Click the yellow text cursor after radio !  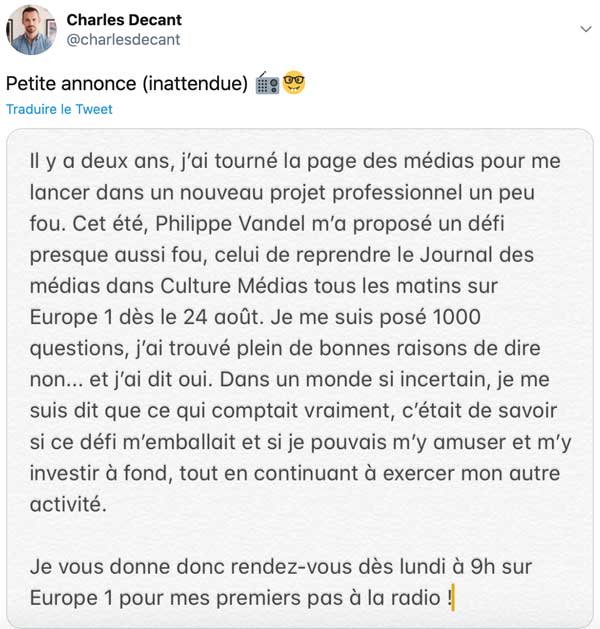tap(453, 598)
